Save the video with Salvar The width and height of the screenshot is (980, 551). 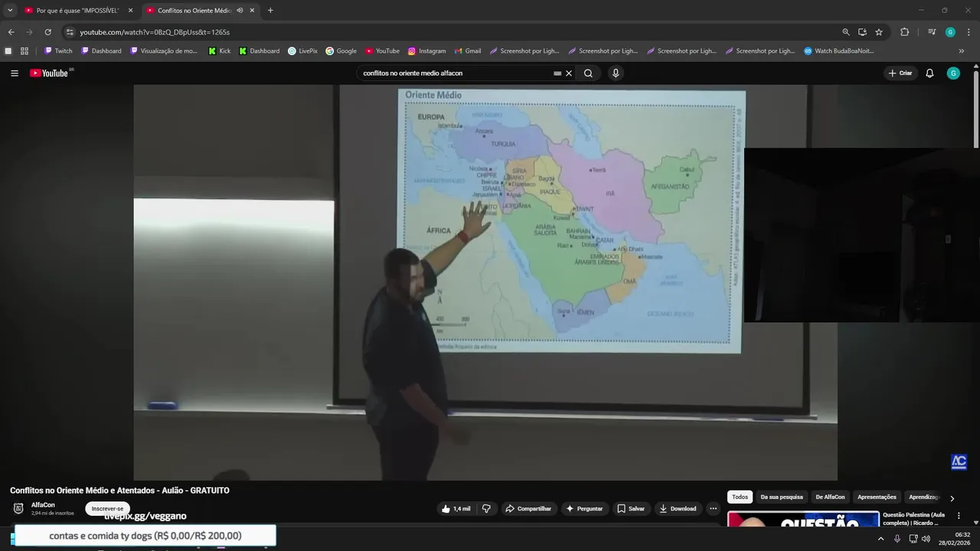point(631,509)
